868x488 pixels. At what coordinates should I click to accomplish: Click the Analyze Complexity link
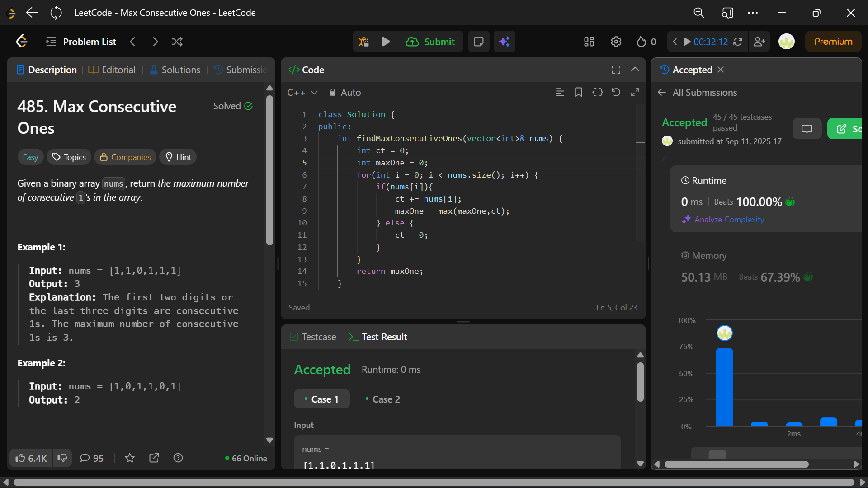[729, 219]
